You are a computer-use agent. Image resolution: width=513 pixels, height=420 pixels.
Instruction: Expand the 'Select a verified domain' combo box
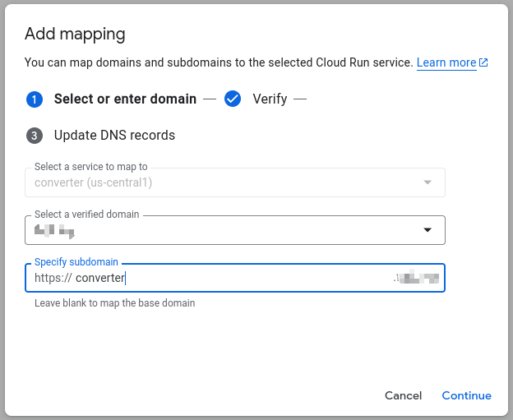[222, 230]
